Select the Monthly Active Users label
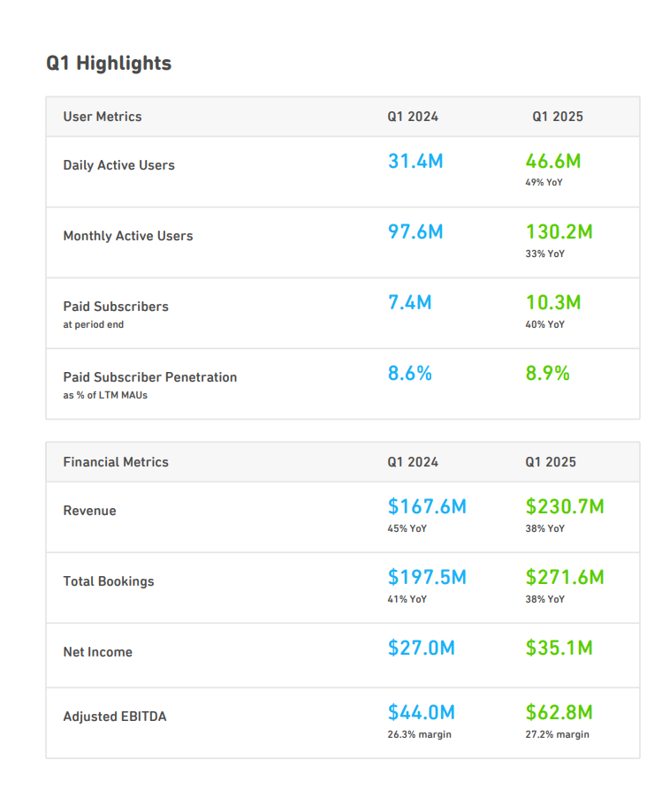This screenshot has width=662, height=812. pos(128,236)
